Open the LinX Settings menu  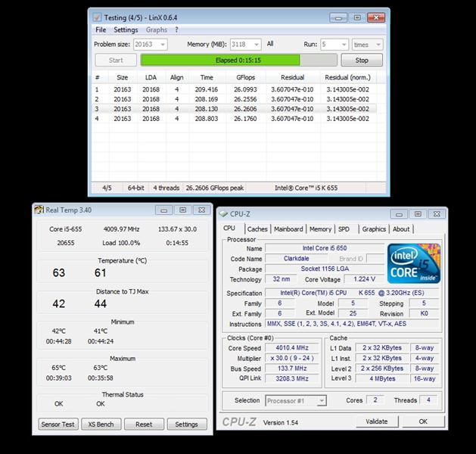pos(126,30)
